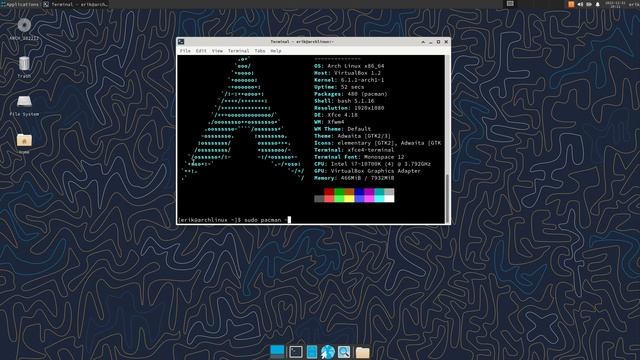
Task: Open the notifications bell icon
Action: [598, 4]
